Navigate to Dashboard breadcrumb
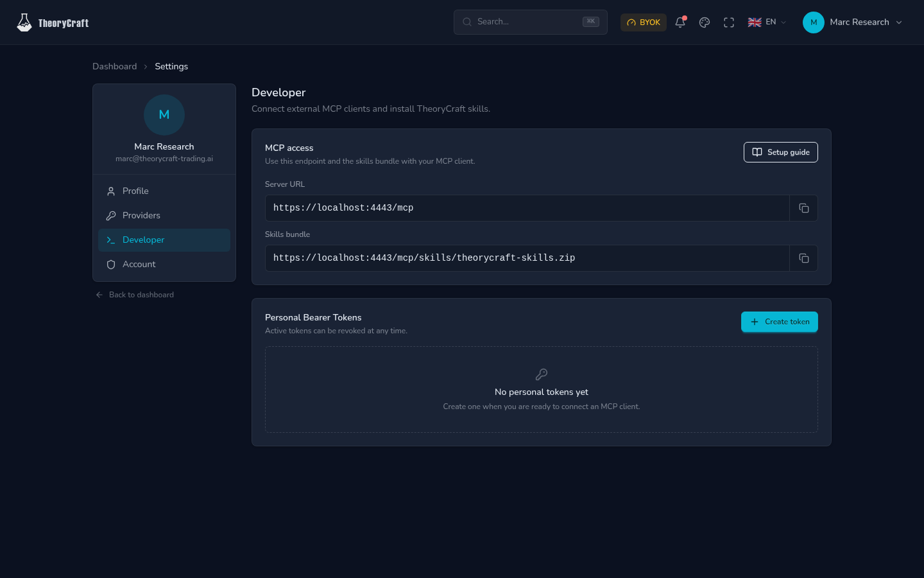The width and height of the screenshot is (924, 578). tap(115, 67)
